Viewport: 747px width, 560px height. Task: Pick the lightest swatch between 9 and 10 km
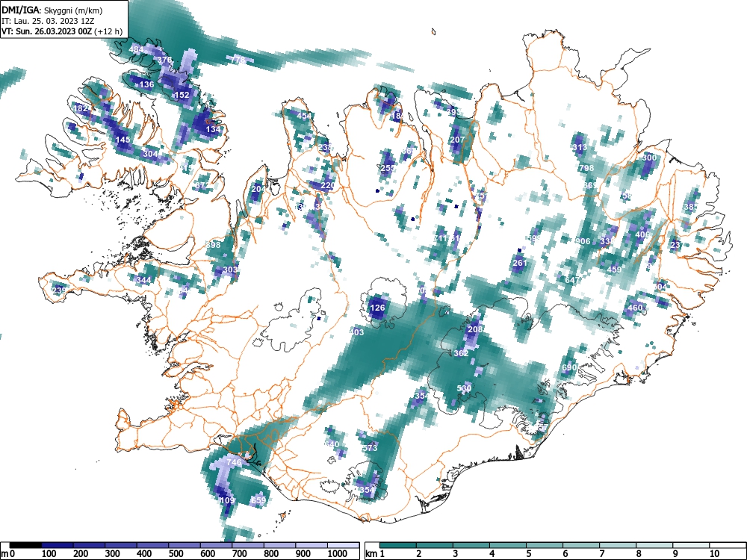click(691, 545)
